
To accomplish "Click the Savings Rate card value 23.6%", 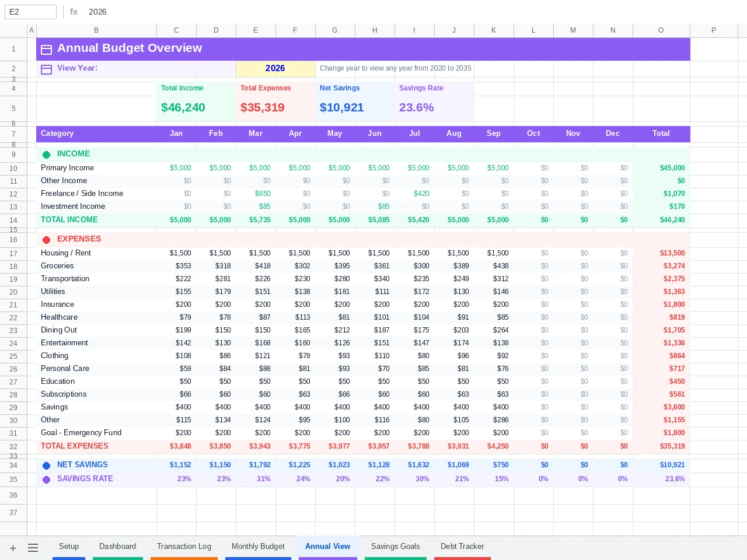I will pos(417,108).
